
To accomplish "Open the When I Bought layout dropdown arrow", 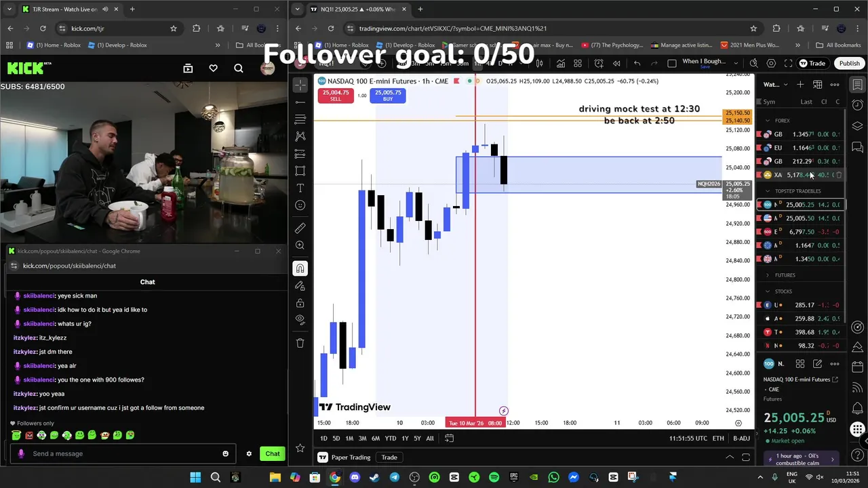I will click(x=736, y=63).
